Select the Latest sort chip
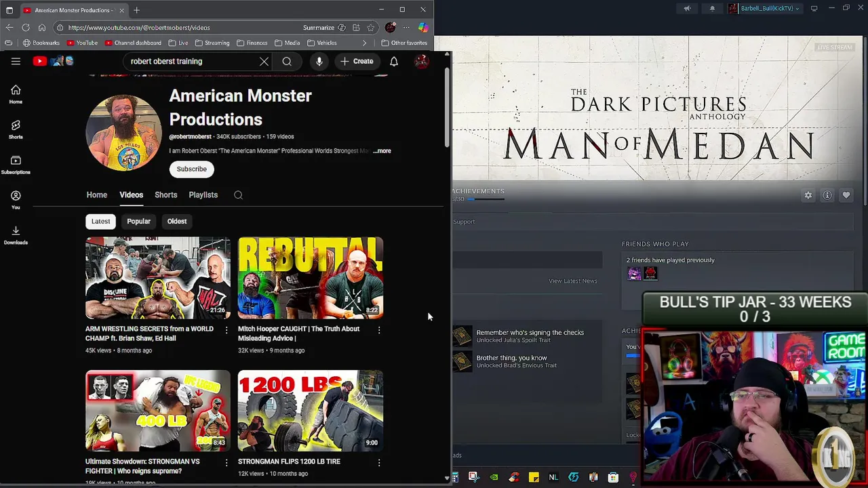 (100, 222)
